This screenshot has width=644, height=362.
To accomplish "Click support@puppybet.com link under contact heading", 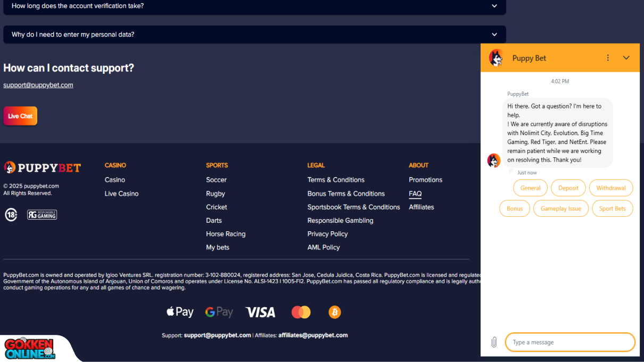I will pyautogui.click(x=38, y=85).
